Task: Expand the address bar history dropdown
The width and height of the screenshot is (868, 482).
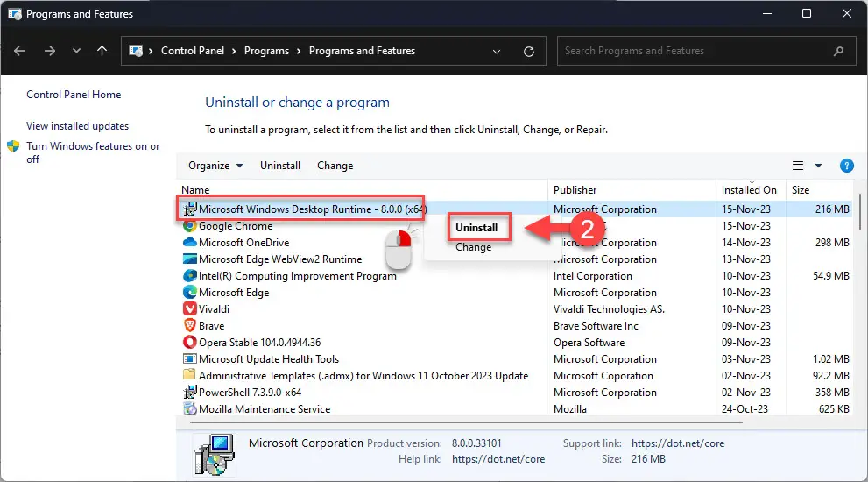Action: (497, 52)
